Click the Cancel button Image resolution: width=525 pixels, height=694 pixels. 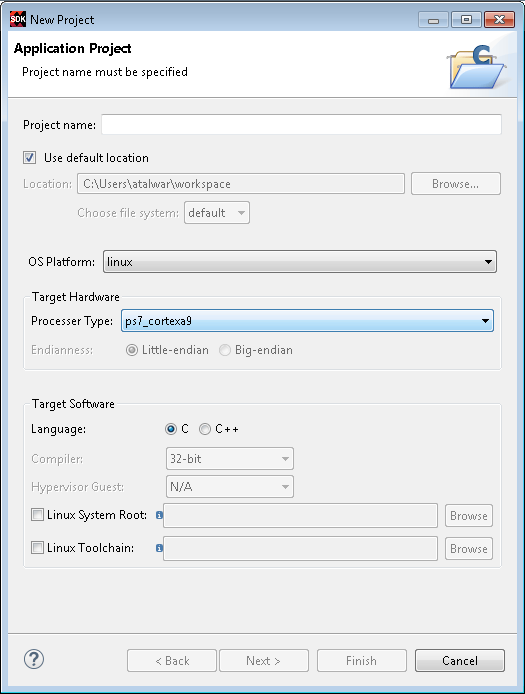[459, 660]
